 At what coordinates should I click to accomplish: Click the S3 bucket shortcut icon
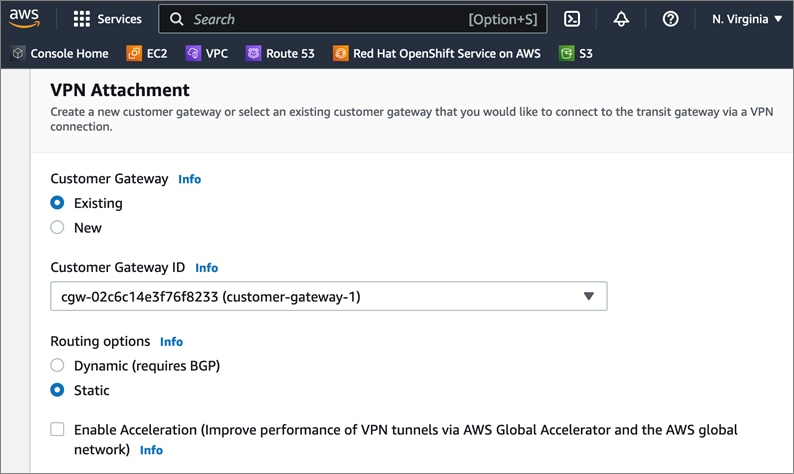[x=567, y=53]
